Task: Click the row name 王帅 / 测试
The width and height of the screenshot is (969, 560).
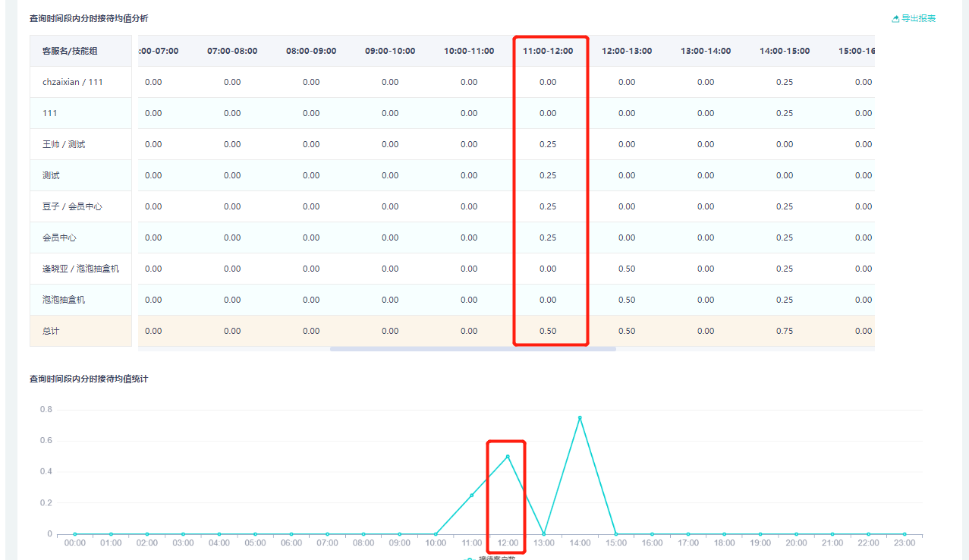Action: (64, 144)
